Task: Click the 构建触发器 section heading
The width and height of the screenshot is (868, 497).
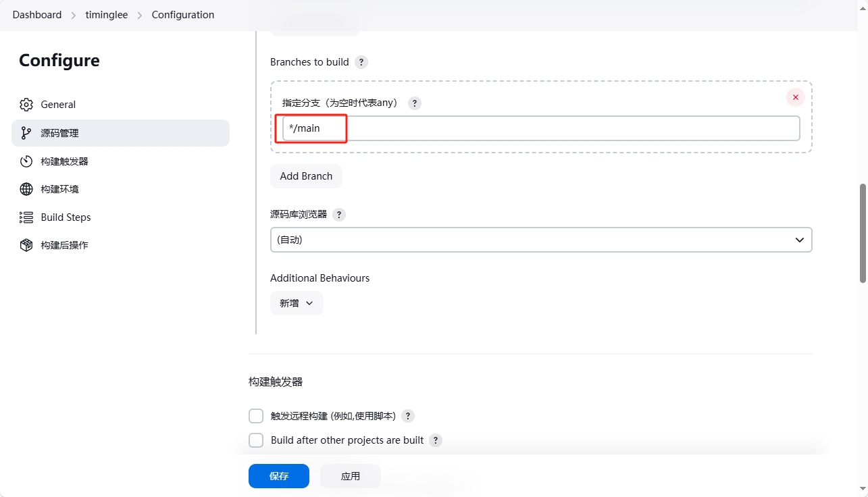Action: click(x=276, y=382)
